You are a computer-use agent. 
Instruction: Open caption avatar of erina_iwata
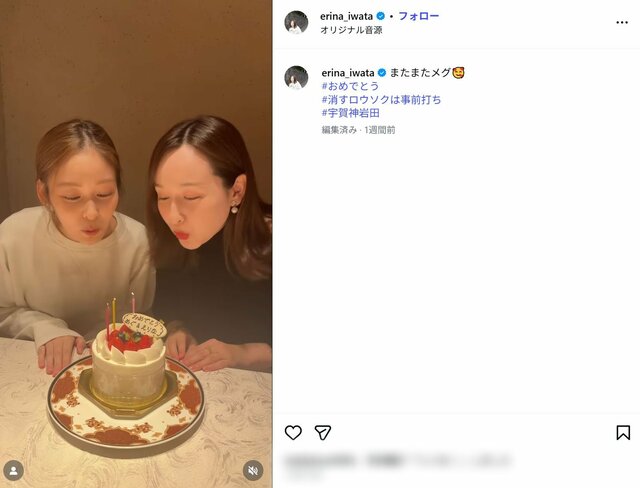(x=296, y=78)
